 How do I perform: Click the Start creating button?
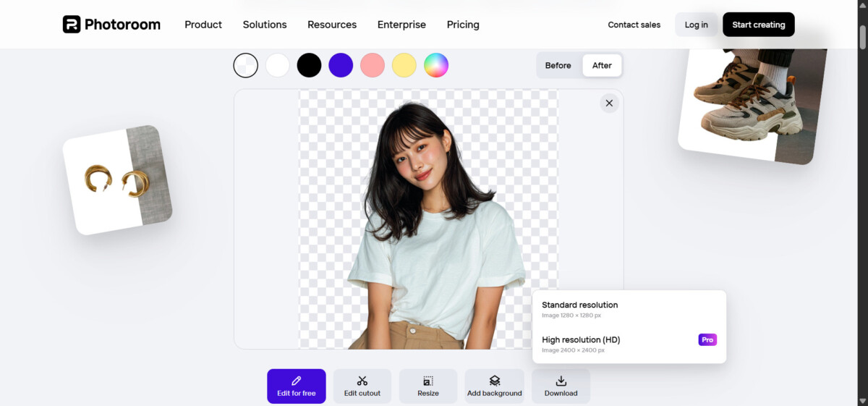[758, 25]
